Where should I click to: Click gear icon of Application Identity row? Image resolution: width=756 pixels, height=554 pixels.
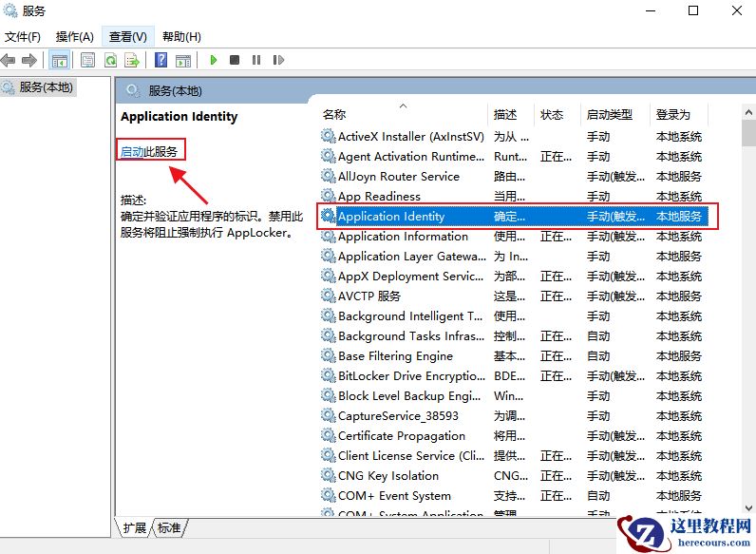point(329,216)
